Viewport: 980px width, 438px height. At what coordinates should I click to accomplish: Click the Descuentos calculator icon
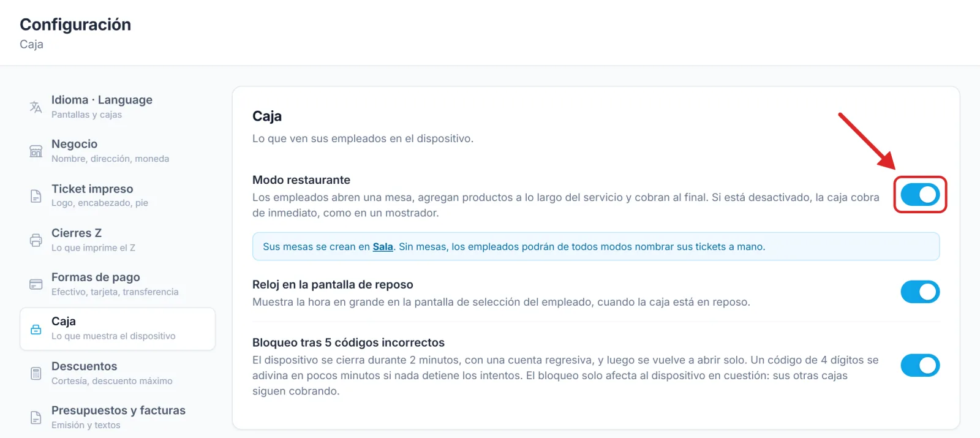click(36, 373)
